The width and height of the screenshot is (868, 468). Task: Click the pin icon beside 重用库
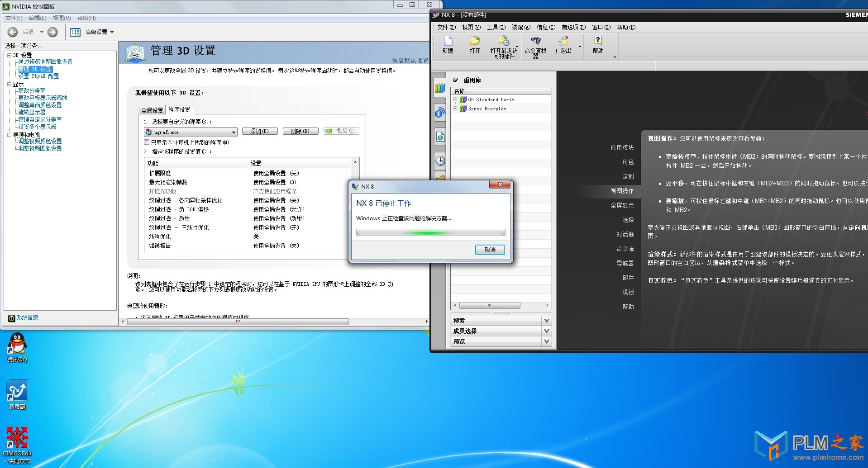click(x=456, y=80)
